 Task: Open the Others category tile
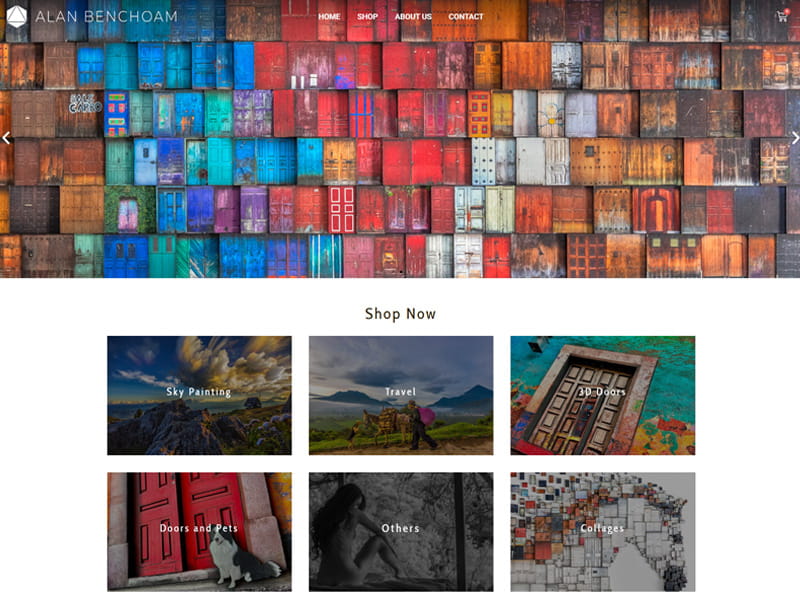coord(401,532)
